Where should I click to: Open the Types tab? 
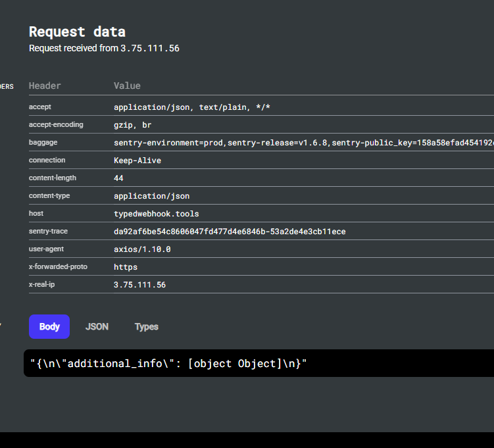146,326
